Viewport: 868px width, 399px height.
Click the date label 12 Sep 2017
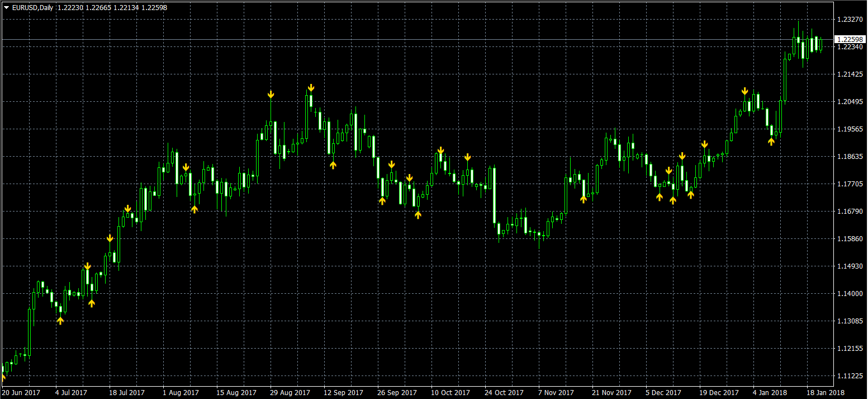[344, 393]
